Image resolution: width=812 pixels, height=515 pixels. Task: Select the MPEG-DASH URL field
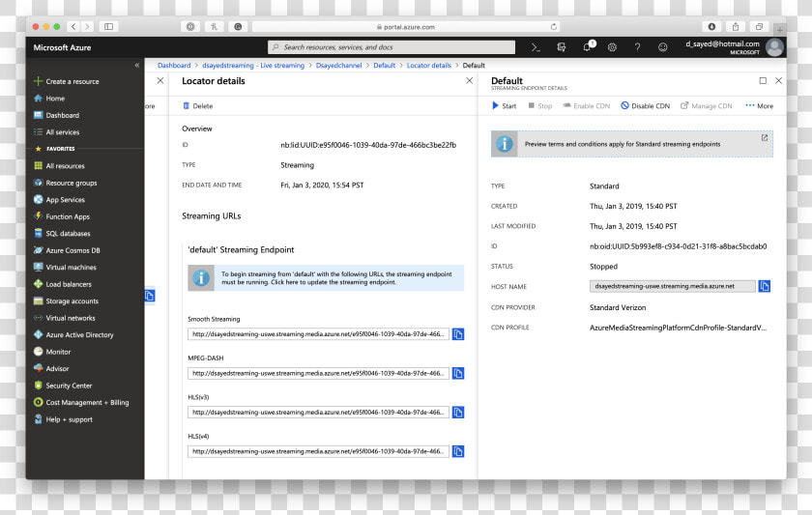coord(318,373)
